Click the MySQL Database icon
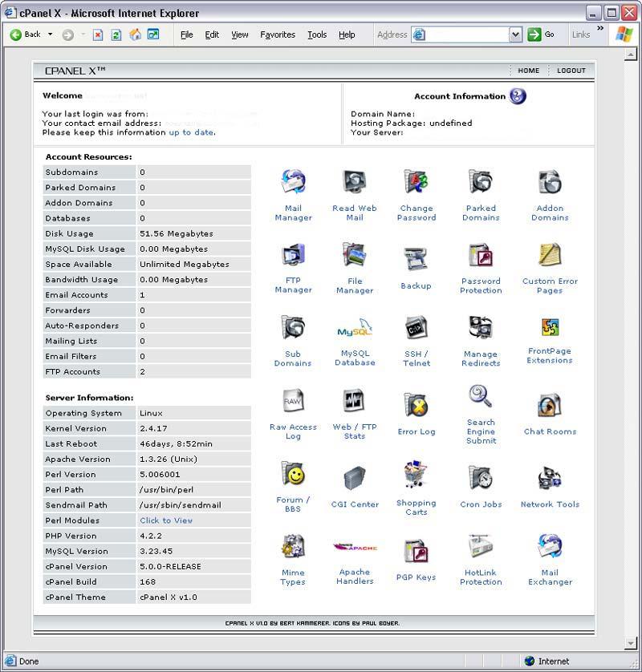The height and width of the screenshot is (672, 642). [355, 330]
